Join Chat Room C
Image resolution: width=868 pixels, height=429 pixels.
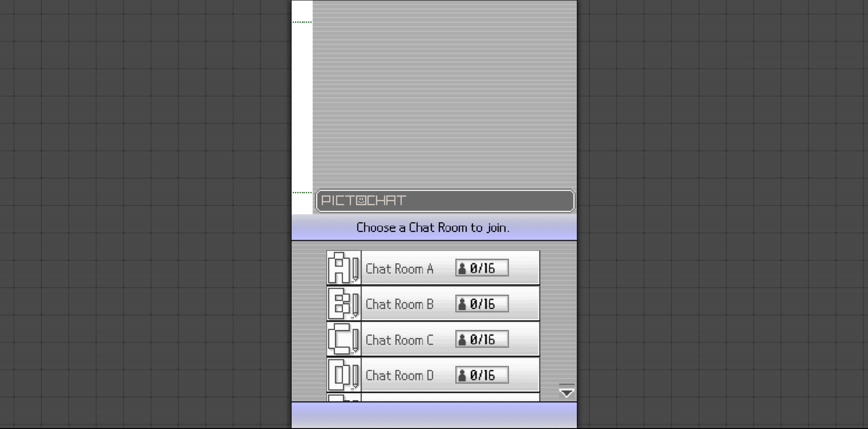click(433, 339)
